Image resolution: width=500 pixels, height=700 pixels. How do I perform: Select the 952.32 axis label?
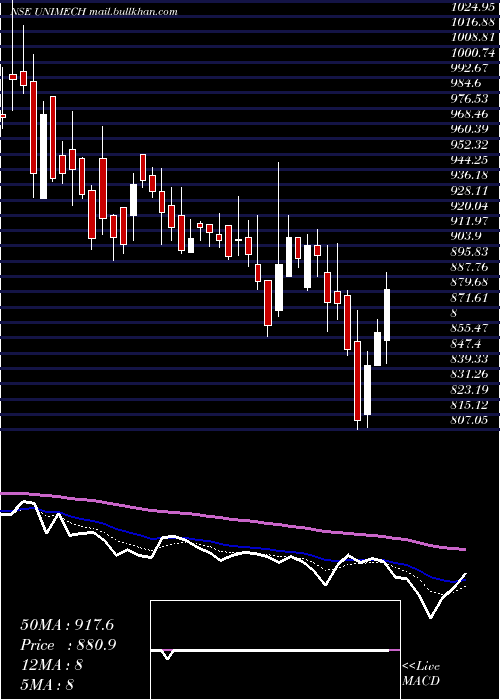click(470, 145)
